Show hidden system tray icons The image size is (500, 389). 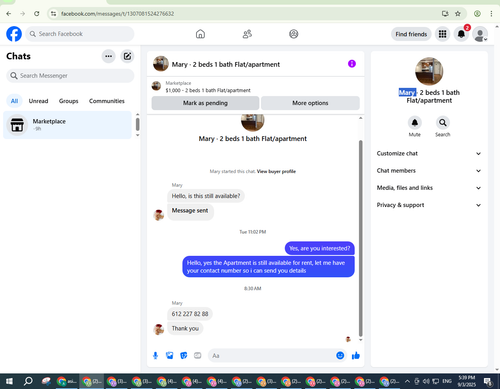(407, 381)
